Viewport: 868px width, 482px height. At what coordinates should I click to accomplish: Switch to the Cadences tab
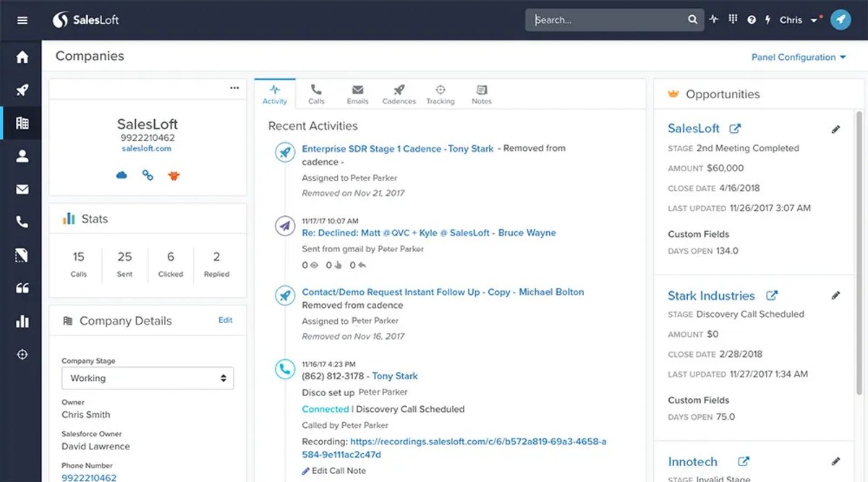(399, 94)
